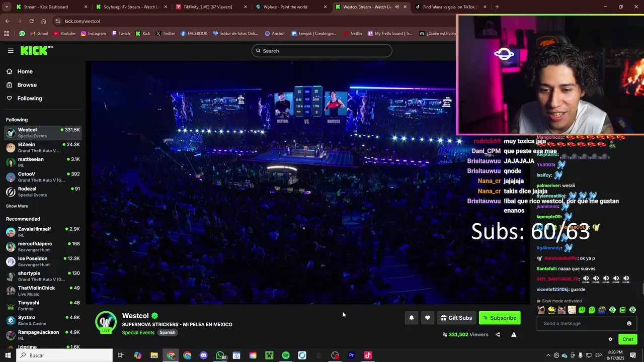Screen dimensions: 644x362
Task: Turn on notifications with the bell icon
Action: 412,318
